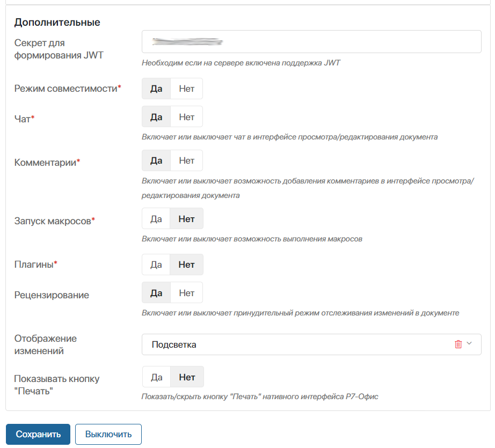Set Режим совместимости to Нет

click(187, 89)
